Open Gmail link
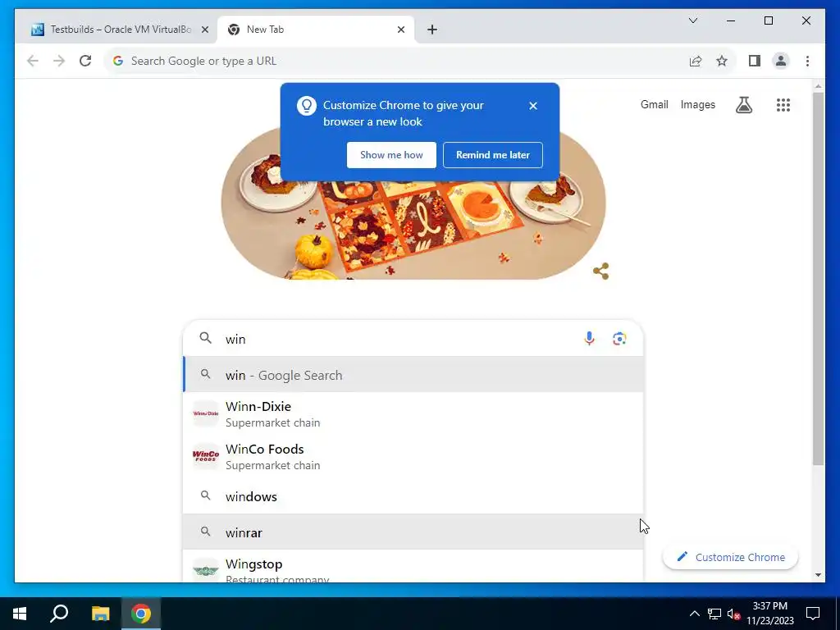 (x=654, y=104)
